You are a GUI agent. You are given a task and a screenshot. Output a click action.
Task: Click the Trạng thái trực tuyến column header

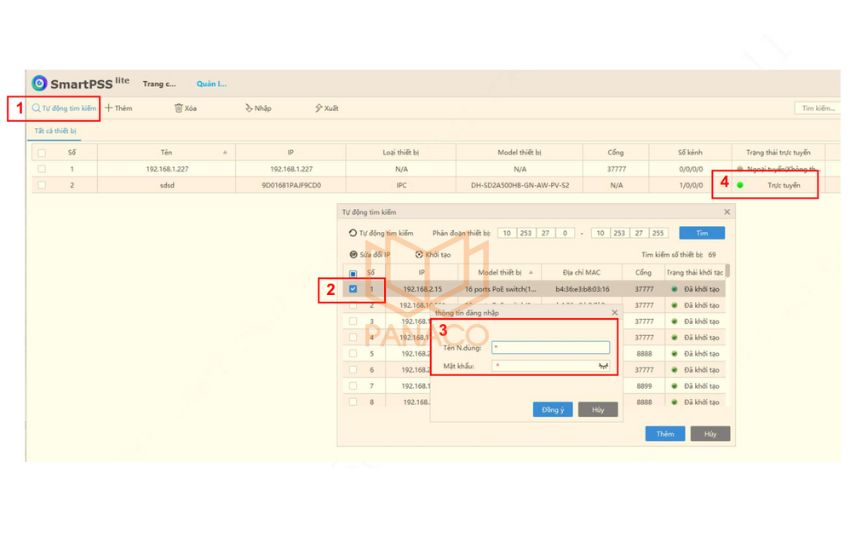778,153
